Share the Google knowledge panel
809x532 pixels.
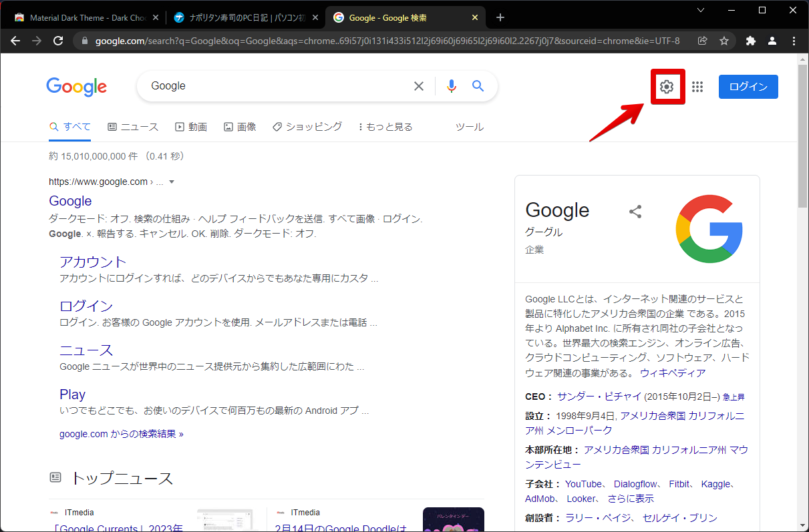point(635,212)
